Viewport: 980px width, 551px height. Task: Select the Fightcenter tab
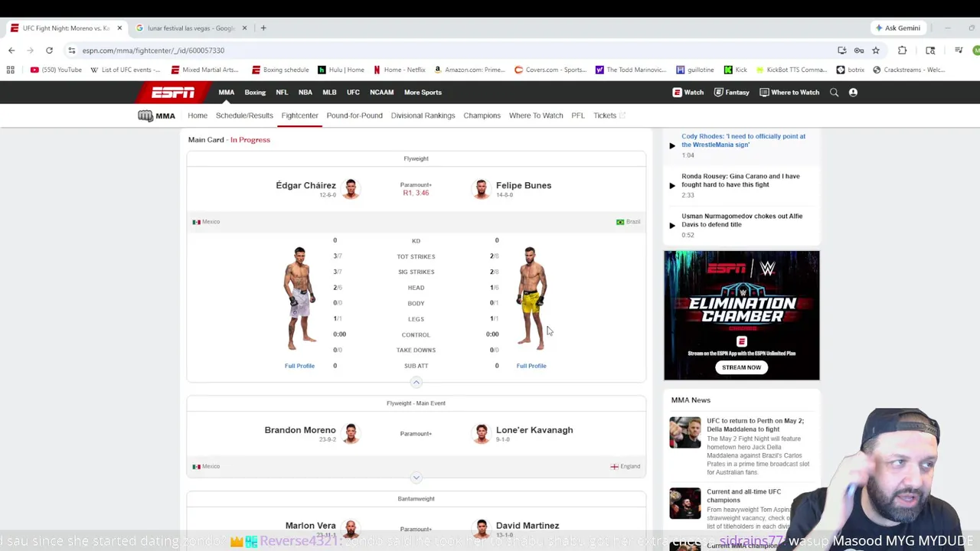(x=299, y=116)
